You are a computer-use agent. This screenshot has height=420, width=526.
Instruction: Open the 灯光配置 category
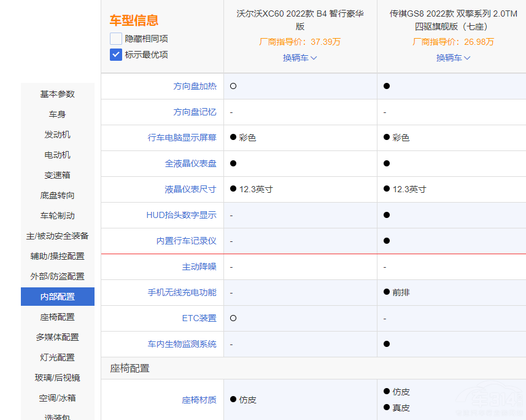click(x=57, y=357)
